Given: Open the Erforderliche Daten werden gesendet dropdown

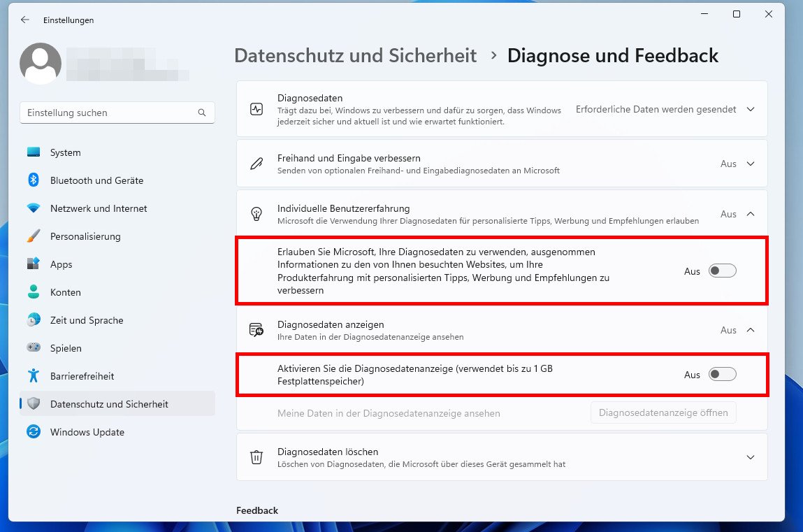Looking at the screenshot, I should point(751,109).
